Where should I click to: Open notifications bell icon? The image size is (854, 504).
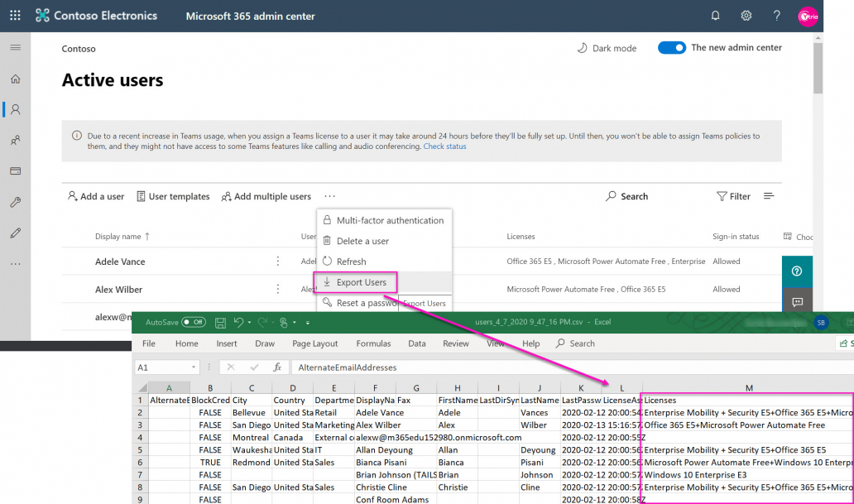click(715, 16)
